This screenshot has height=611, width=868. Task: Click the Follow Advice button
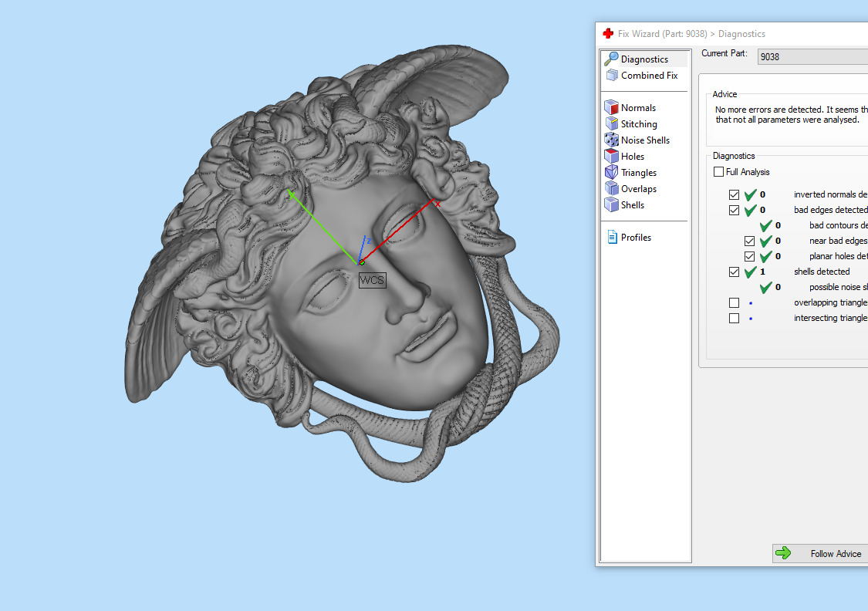(x=820, y=553)
